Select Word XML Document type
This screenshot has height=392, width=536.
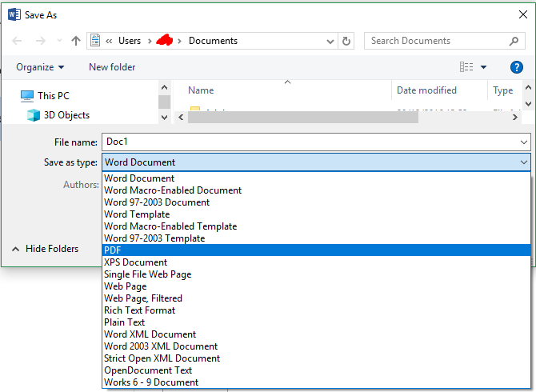coord(317,334)
